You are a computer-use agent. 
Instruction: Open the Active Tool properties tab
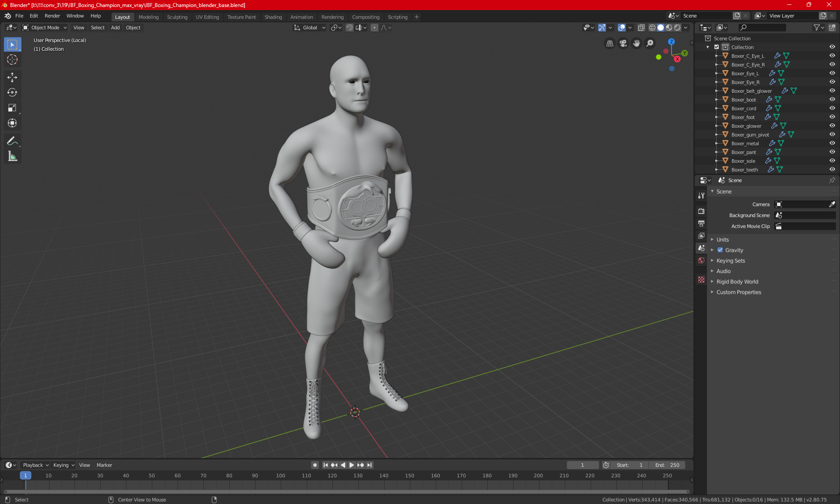tap(701, 195)
